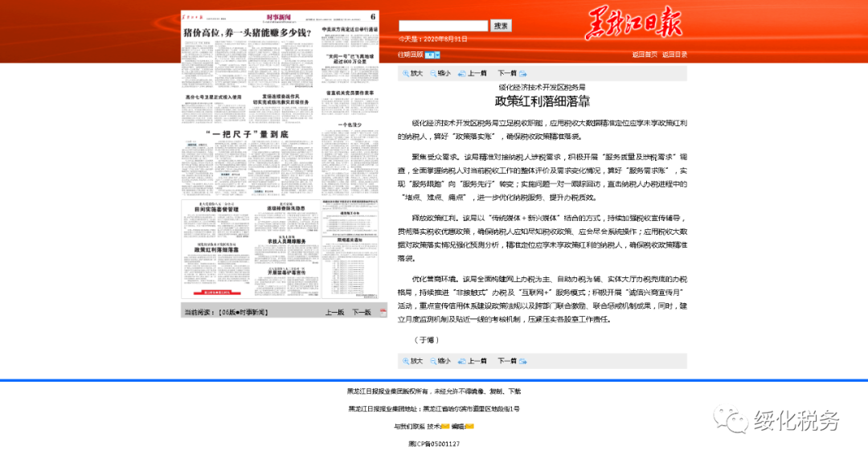Click the bottom toolbar 缩小 magnifier icon
This screenshot has width=868, height=459.
(x=433, y=362)
